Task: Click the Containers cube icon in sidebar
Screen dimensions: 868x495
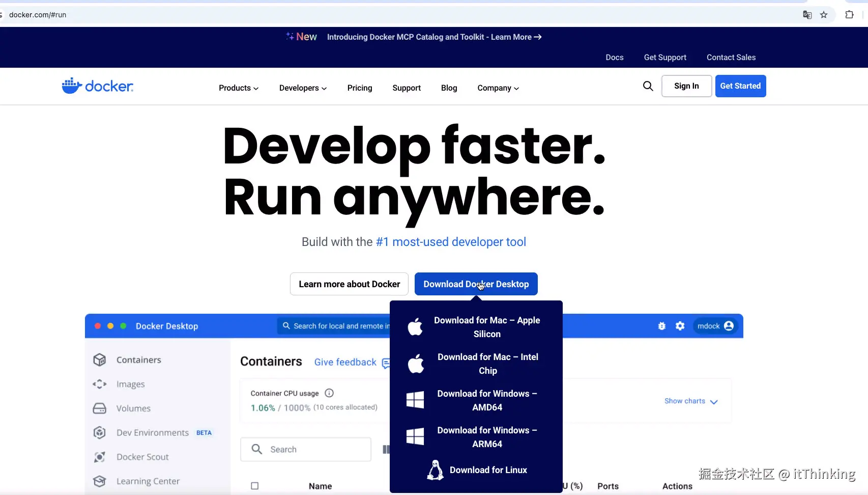Action: coord(100,360)
